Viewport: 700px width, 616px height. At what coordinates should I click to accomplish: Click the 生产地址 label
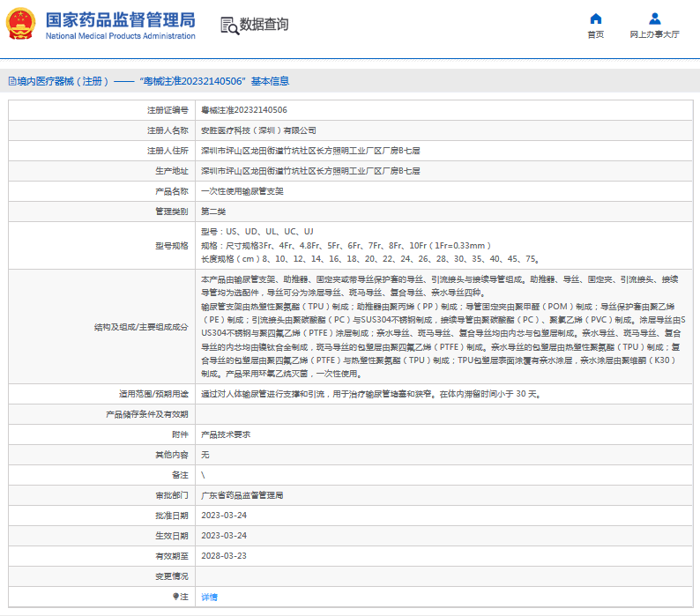pos(172,171)
